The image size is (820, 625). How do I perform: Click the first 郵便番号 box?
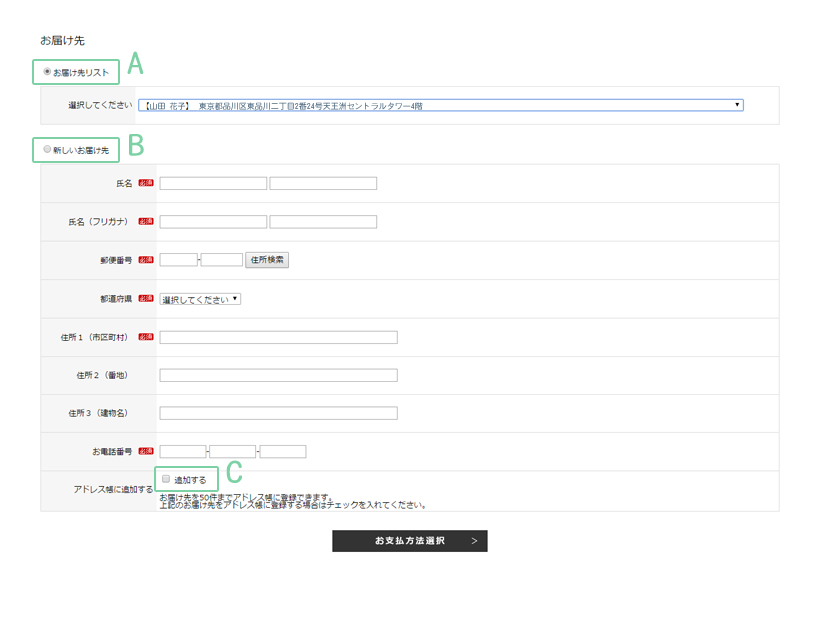coord(178,260)
